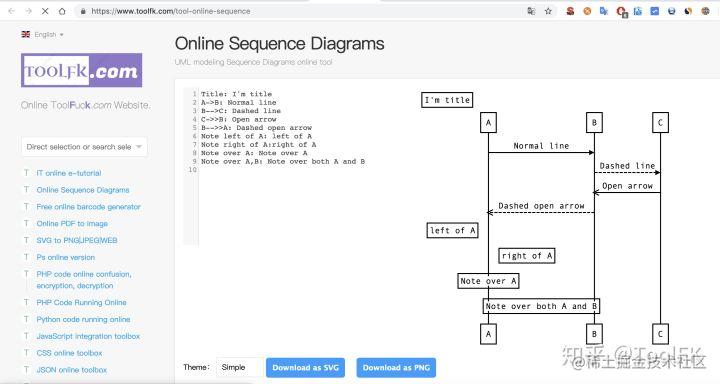The height and width of the screenshot is (384, 720).
Task: Go to Online PDF to image
Action: coord(72,224)
